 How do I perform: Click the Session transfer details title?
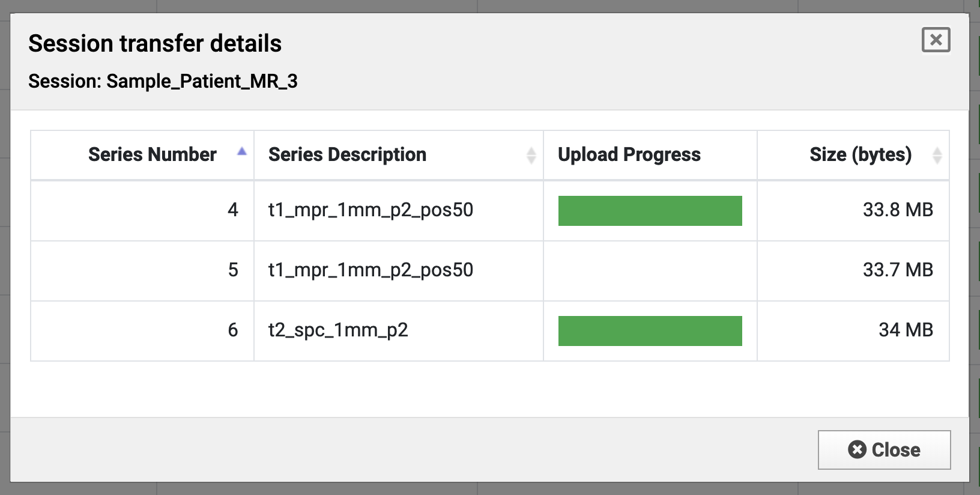click(155, 44)
